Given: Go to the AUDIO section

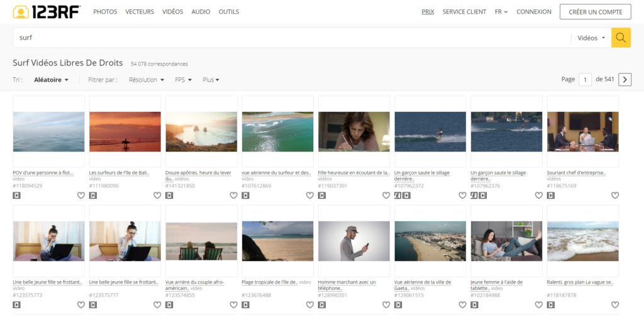Looking at the screenshot, I should point(201,12).
